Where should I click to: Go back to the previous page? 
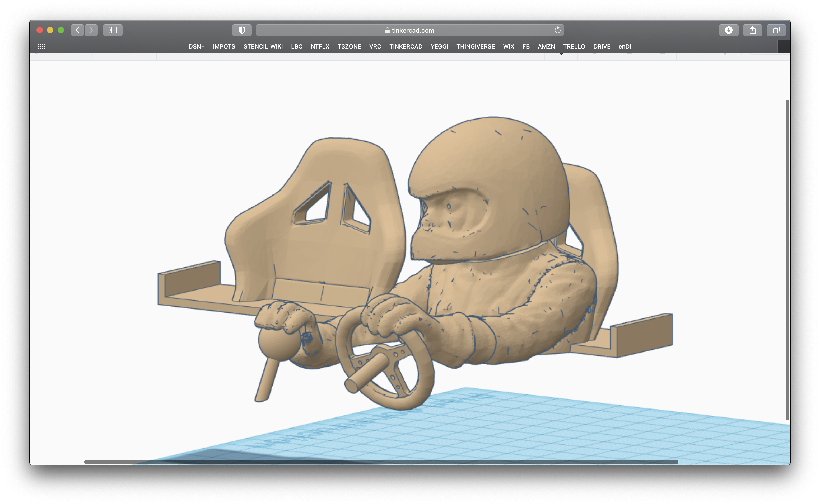(x=77, y=30)
